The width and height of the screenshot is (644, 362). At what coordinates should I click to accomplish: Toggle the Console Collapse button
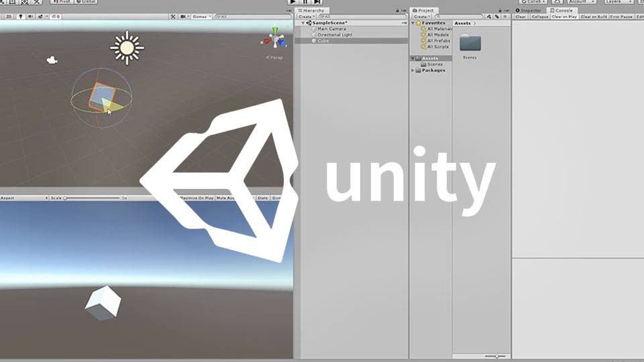539,17
